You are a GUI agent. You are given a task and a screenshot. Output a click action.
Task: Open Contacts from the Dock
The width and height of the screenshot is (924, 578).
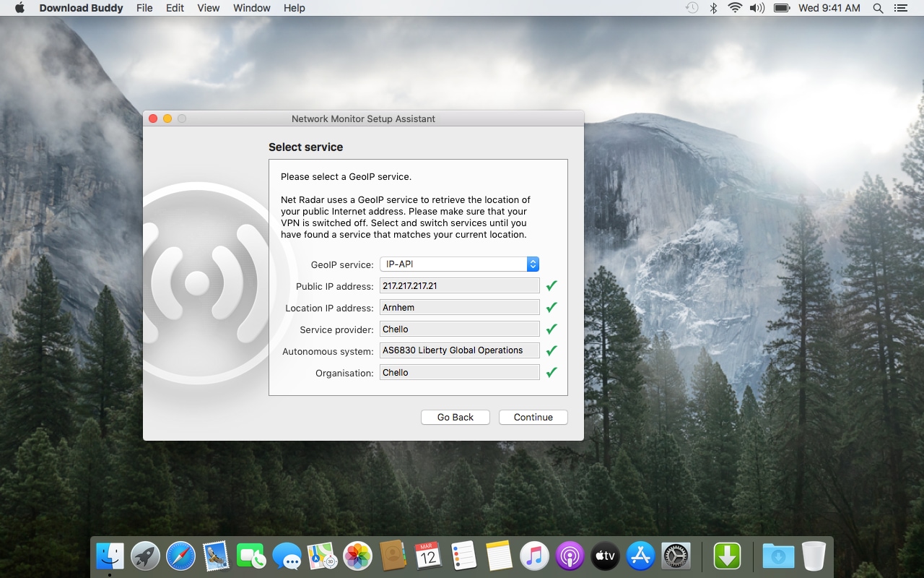pyautogui.click(x=393, y=556)
